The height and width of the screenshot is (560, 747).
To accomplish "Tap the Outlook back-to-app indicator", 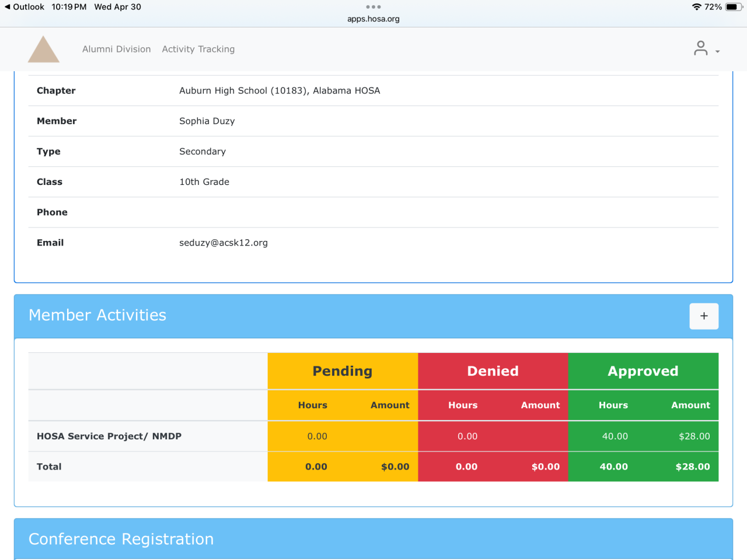I will click(25, 7).
